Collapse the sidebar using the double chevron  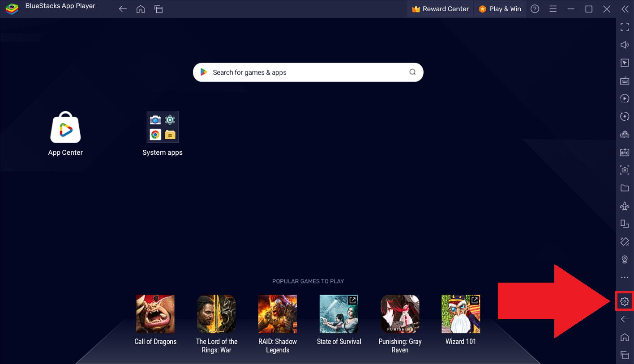(x=625, y=8)
